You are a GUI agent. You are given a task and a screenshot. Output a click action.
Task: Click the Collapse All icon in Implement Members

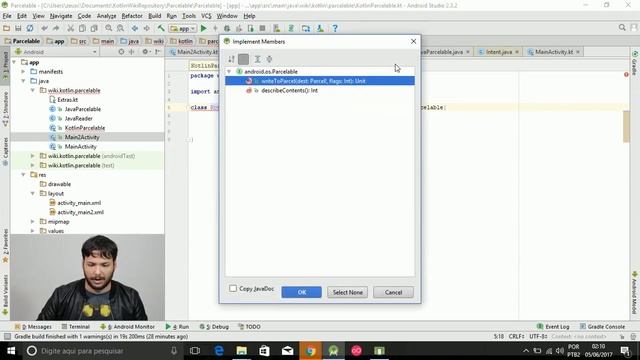269,59
